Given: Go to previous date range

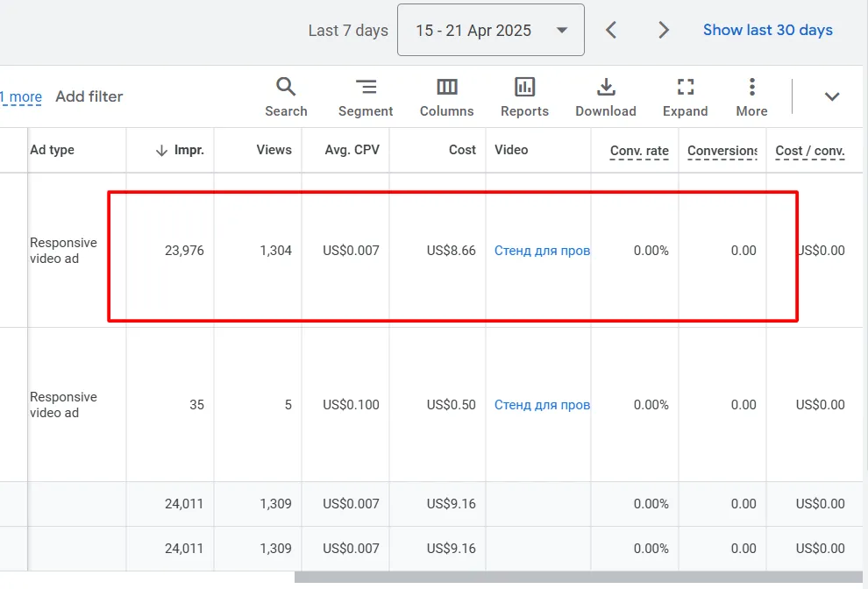Looking at the screenshot, I should [611, 30].
